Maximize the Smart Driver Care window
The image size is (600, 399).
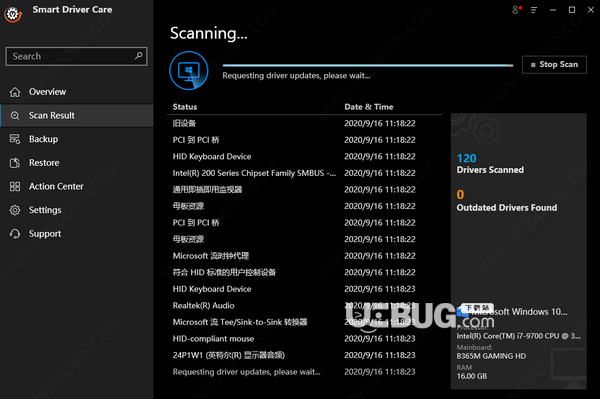(572, 10)
